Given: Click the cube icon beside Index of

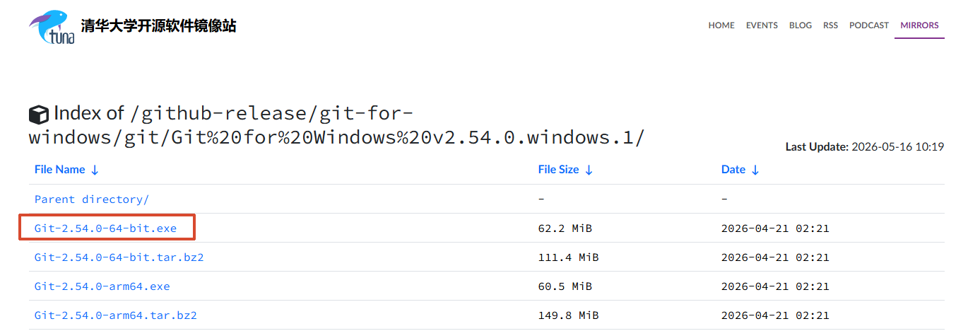Looking at the screenshot, I should pyautogui.click(x=39, y=114).
